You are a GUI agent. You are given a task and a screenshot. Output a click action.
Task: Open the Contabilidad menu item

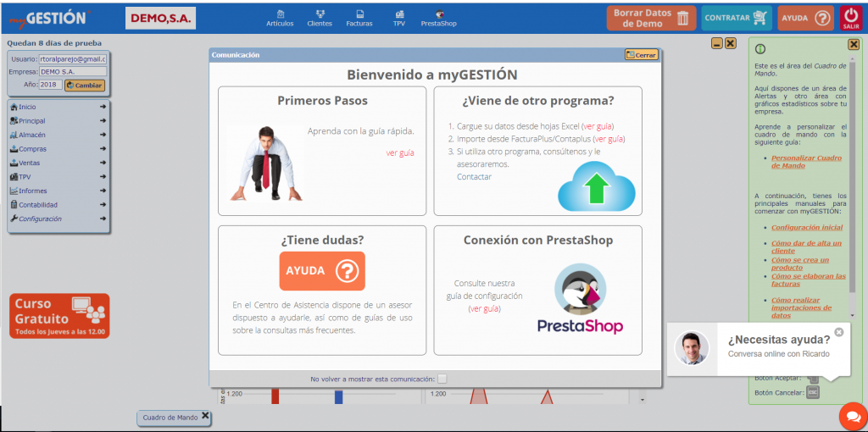coord(34,205)
